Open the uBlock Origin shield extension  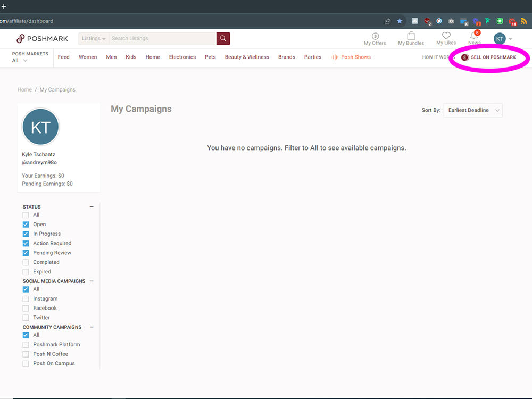click(x=427, y=21)
